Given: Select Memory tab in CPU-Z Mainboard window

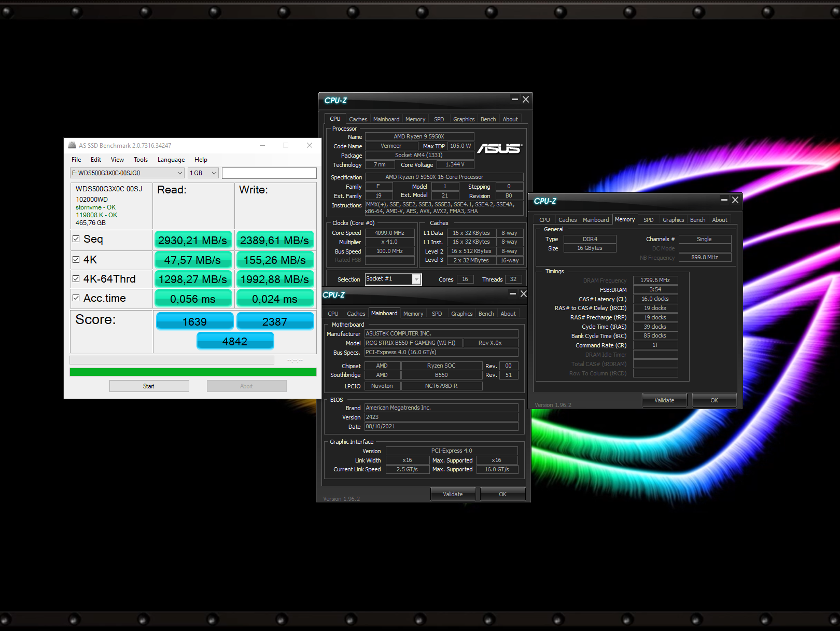Looking at the screenshot, I should tap(413, 314).
